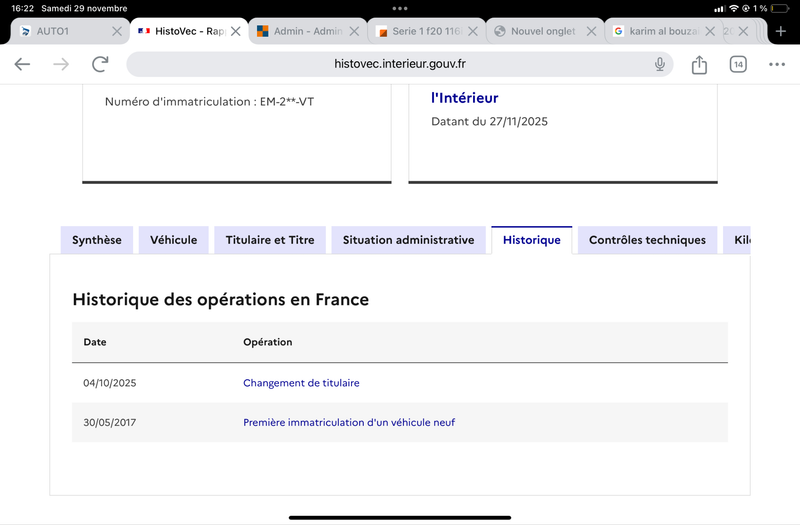Close the Nouvel onglet tab
The image size is (800, 525).
tap(591, 31)
